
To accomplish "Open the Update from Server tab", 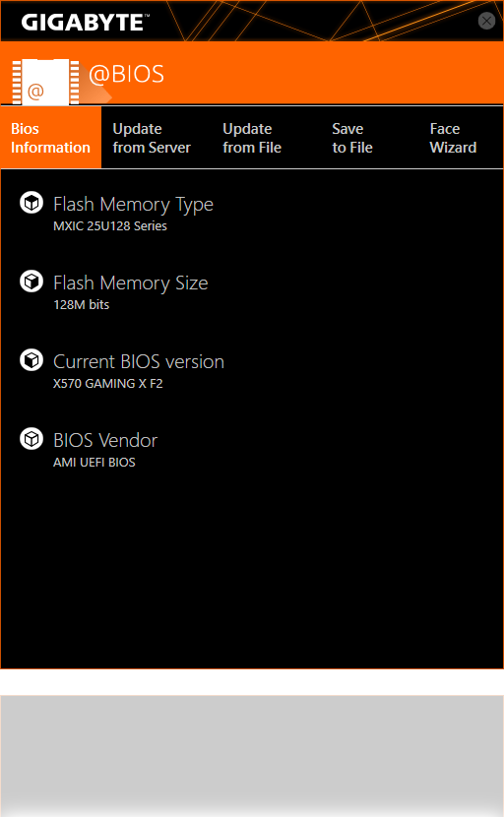I will coord(152,138).
